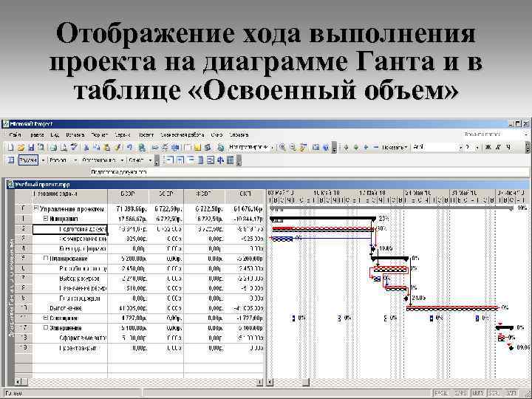
Task: Open the font size dropdown arrow
Action: point(477,147)
